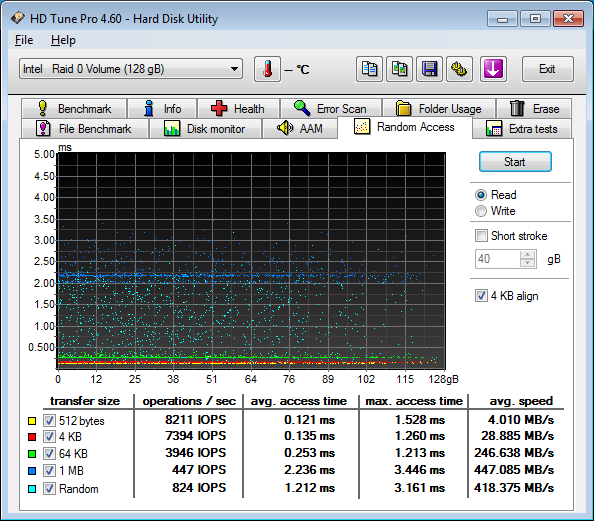Click the Exit button
Screen dimensions: 594x521
coord(547,69)
